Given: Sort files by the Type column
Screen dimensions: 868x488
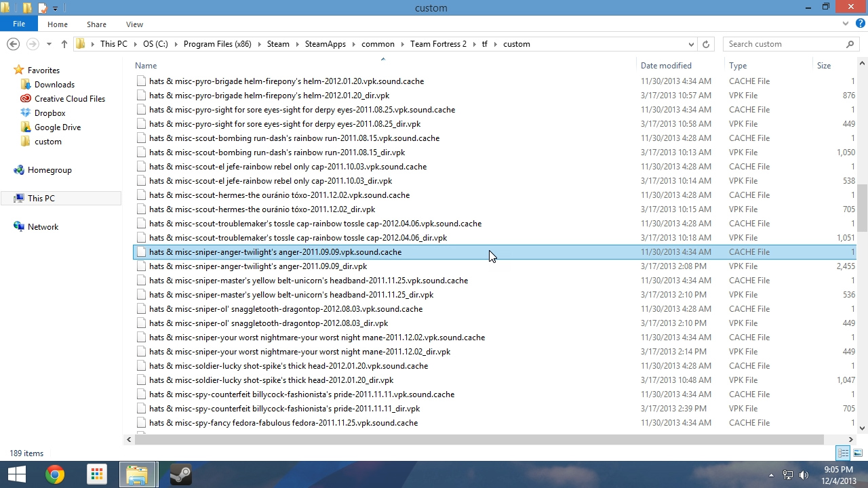Looking at the screenshot, I should click(x=738, y=66).
